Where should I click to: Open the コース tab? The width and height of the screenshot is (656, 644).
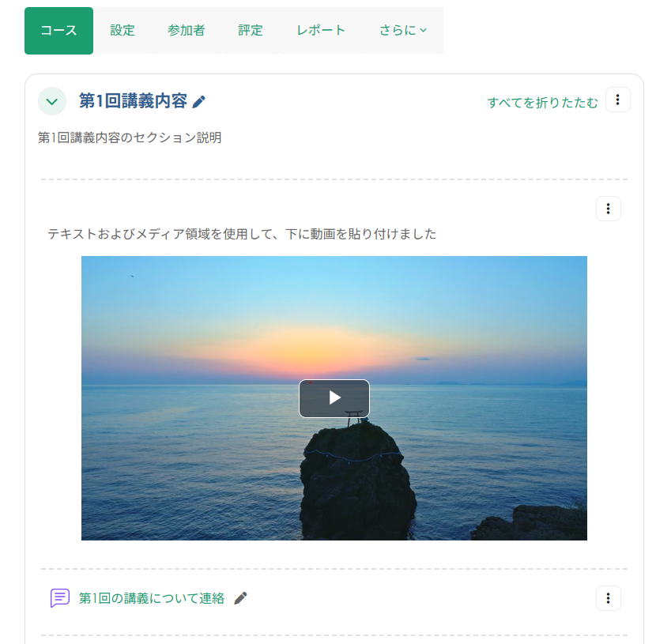click(x=59, y=31)
